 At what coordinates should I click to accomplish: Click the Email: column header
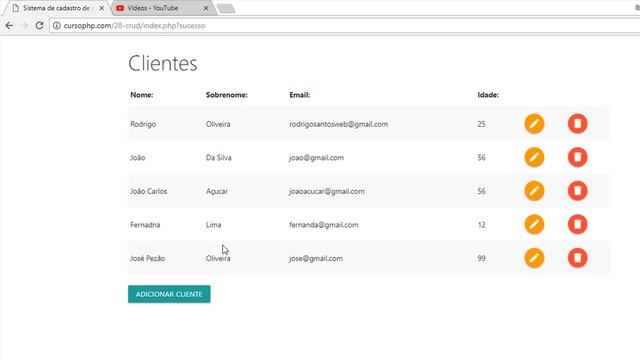(300, 95)
